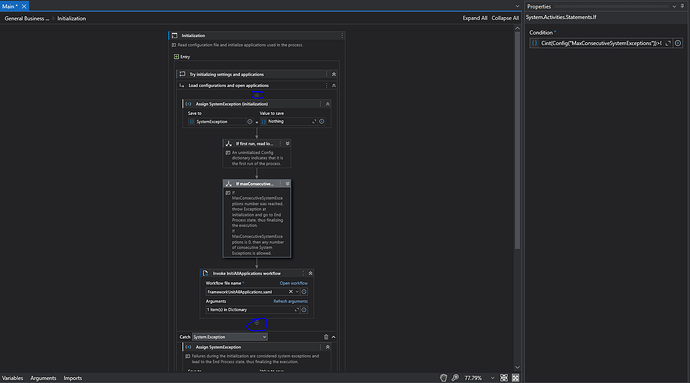
Task: Expand arguments dictionary editor
Action: pyautogui.click(x=297, y=309)
